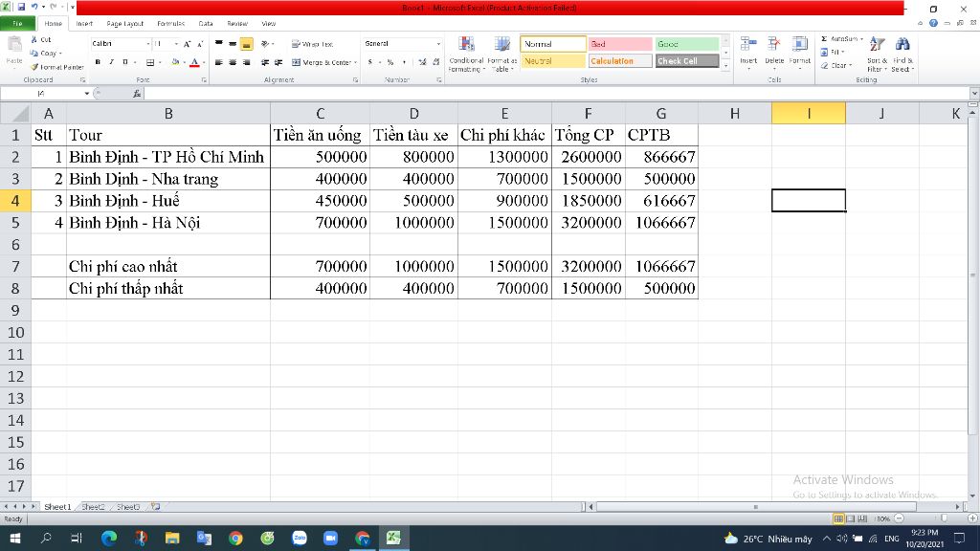
Task: Click the Save icon in quick access toolbar
Action: point(21,7)
